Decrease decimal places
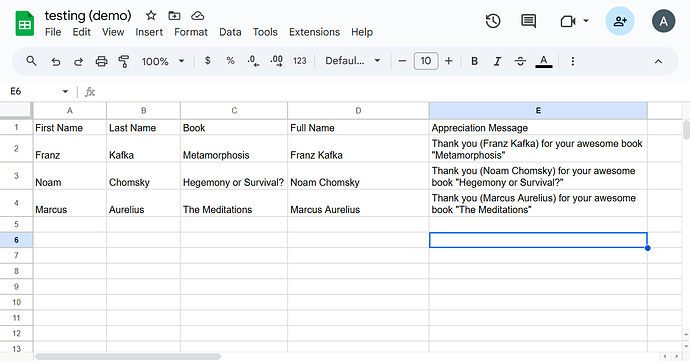 pyautogui.click(x=253, y=61)
